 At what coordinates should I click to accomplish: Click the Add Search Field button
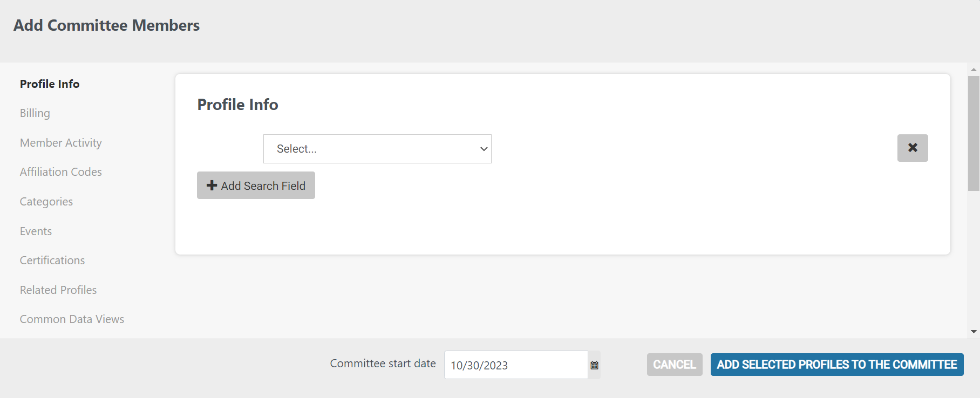pos(256,186)
